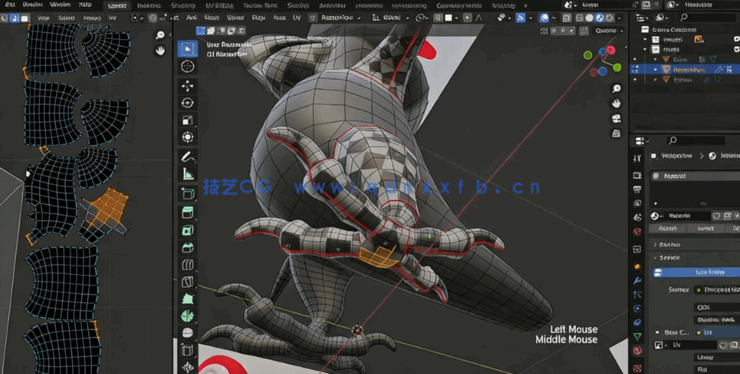Toggle viewport overlays button
This screenshot has width=740, height=374.
pyautogui.click(x=544, y=18)
